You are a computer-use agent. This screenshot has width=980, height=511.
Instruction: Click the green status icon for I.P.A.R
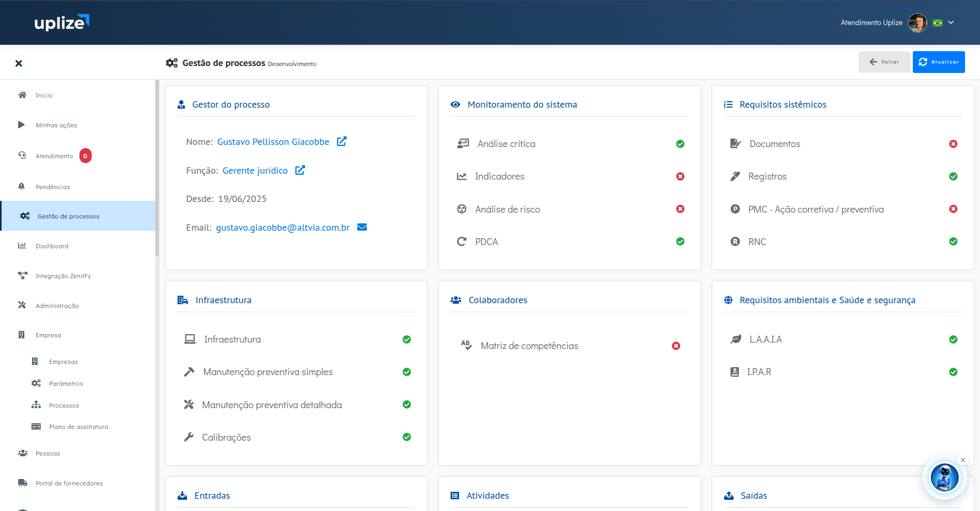(x=953, y=372)
